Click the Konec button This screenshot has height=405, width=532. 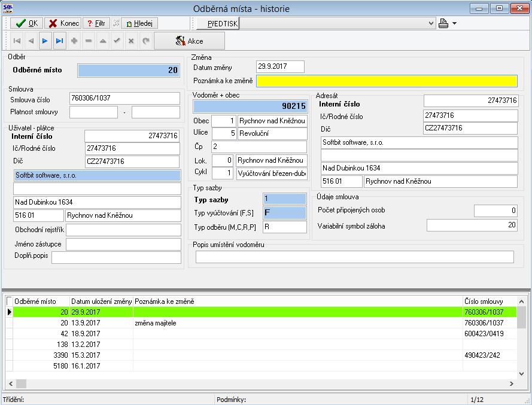click(x=63, y=23)
